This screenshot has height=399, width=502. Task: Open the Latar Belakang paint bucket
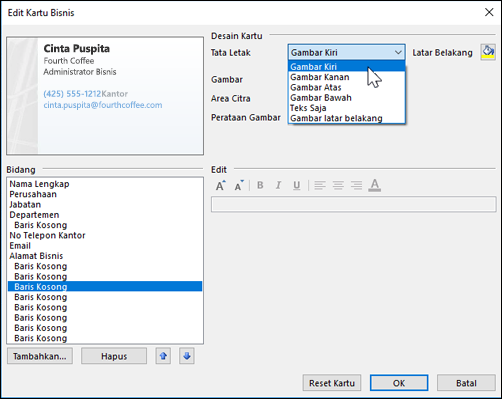click(488, 52)
